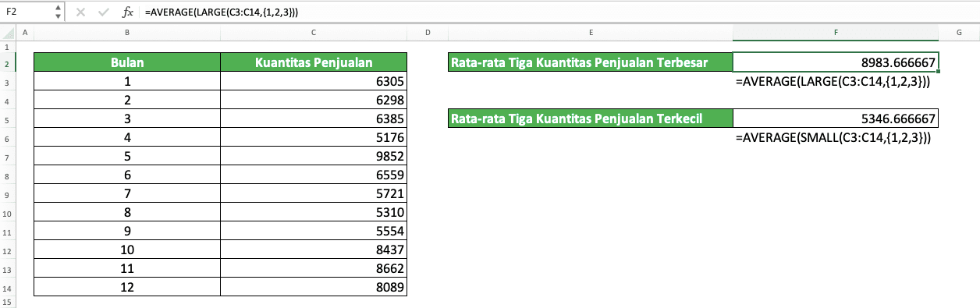Select Rata-rata Tiga Kuantitas Penjualan Terkecil label
980x308 pixels.
pyautogui.click(x=591, y=119)
